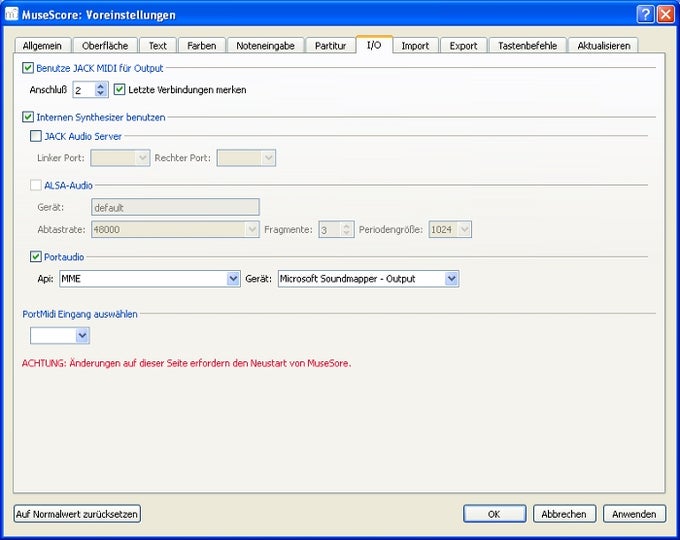
Task: Click the MuseScore title bar icon
Action: [x=12, y=13]
